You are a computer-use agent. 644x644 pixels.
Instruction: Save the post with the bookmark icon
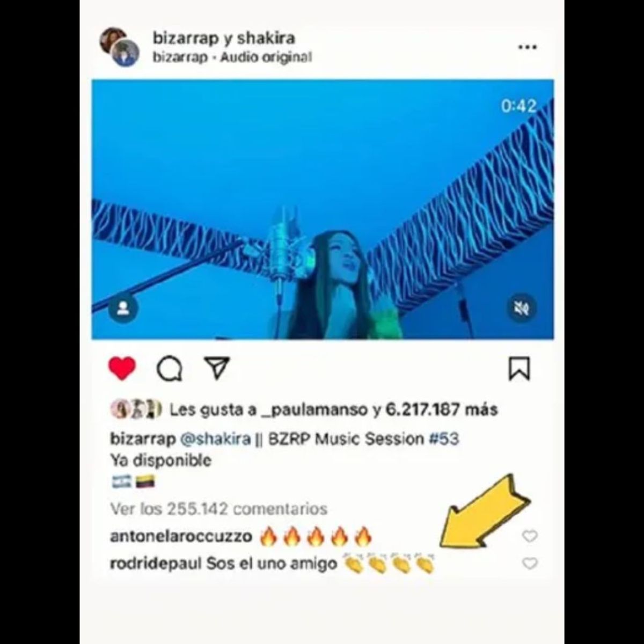click(519, 368)
